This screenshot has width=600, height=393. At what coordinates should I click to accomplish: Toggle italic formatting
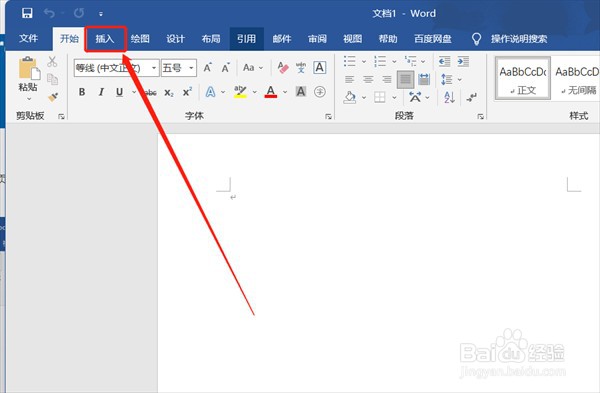coord(101,92)
